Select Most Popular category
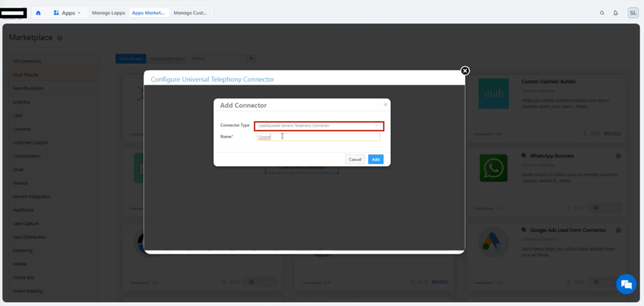The height and width of the screenshot is (306, 644). click(x=54, y=75)
